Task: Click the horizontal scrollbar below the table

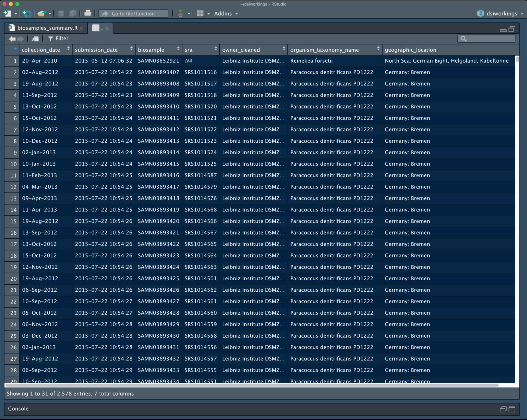Action: coord(252,385)
